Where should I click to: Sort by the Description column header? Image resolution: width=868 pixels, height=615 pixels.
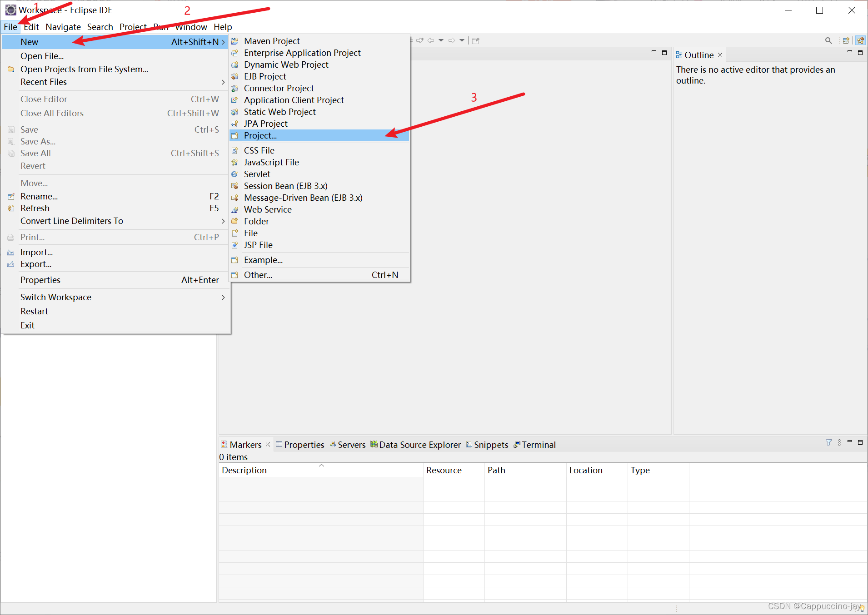(321, 471)
